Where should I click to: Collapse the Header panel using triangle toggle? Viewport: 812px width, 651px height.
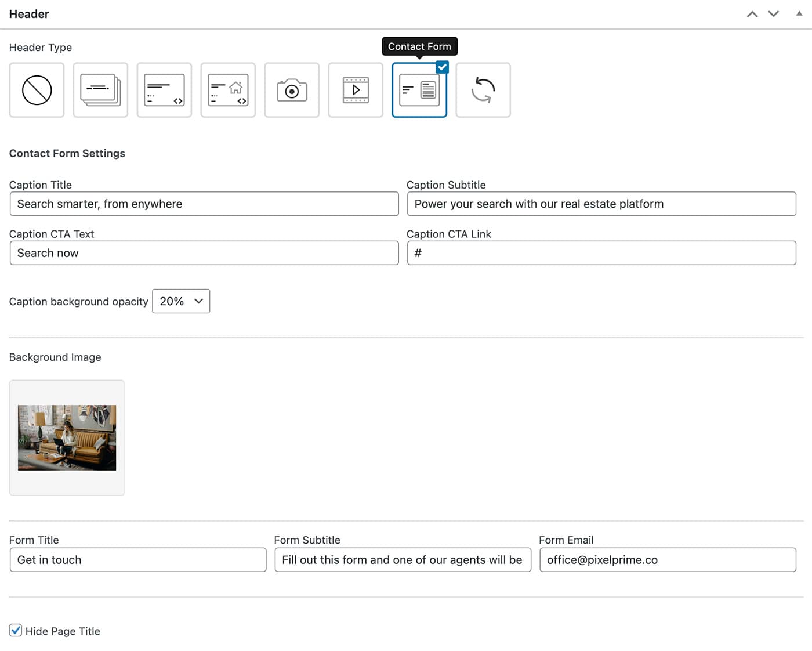(799, 13)
